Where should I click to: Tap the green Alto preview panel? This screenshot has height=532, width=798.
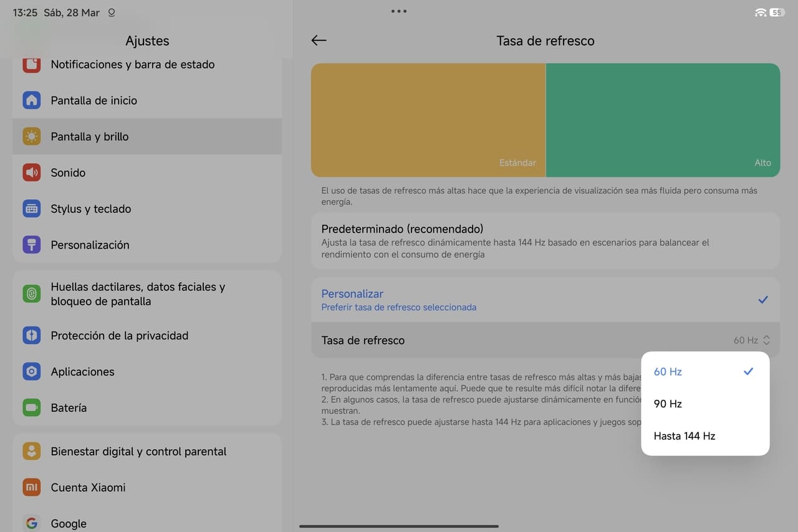663,120
